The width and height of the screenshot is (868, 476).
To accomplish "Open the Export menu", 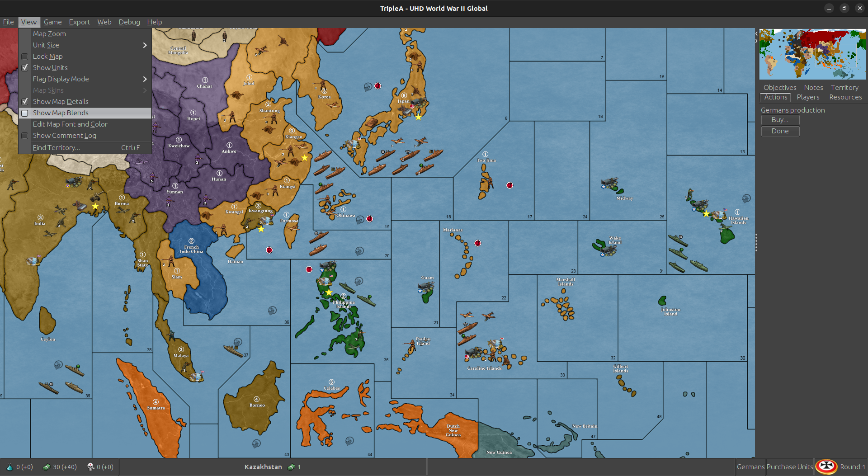I will click(80, 22).
